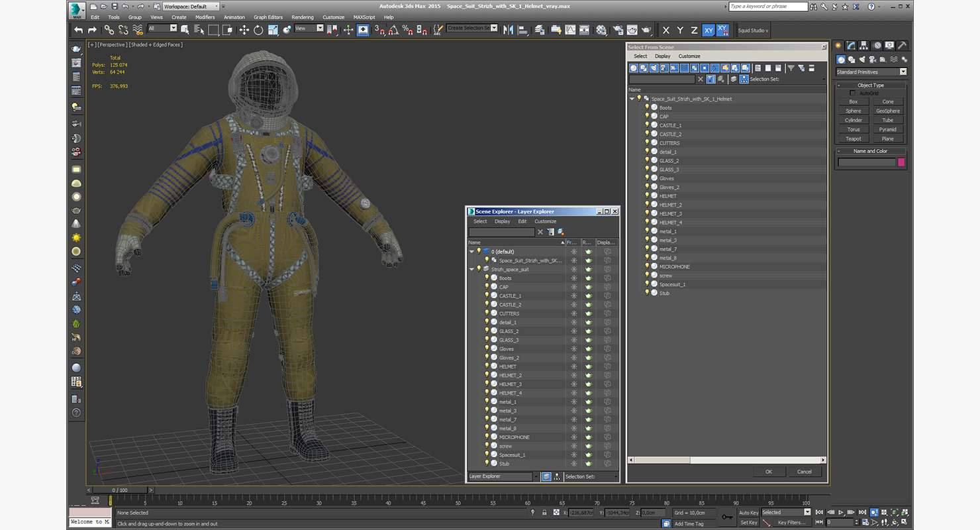Open the Curve Editor
Screen dimensions: 980x530
(x=570, y=30)
